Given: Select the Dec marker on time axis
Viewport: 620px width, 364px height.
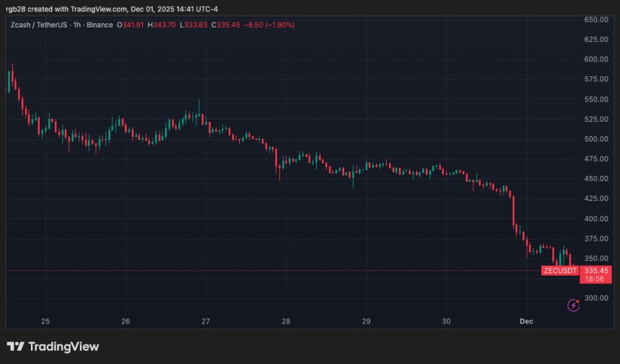Looking at the screenshot, I should (x=526, y=321).
